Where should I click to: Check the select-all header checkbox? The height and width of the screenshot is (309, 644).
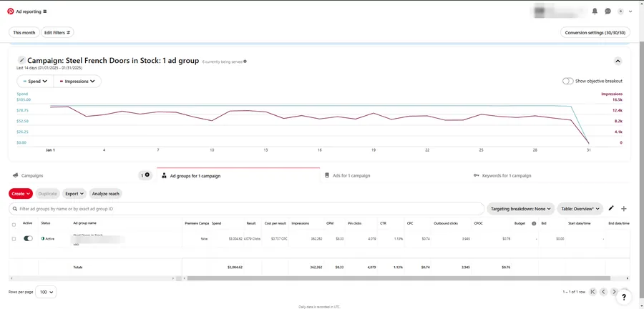pos(14,225)
